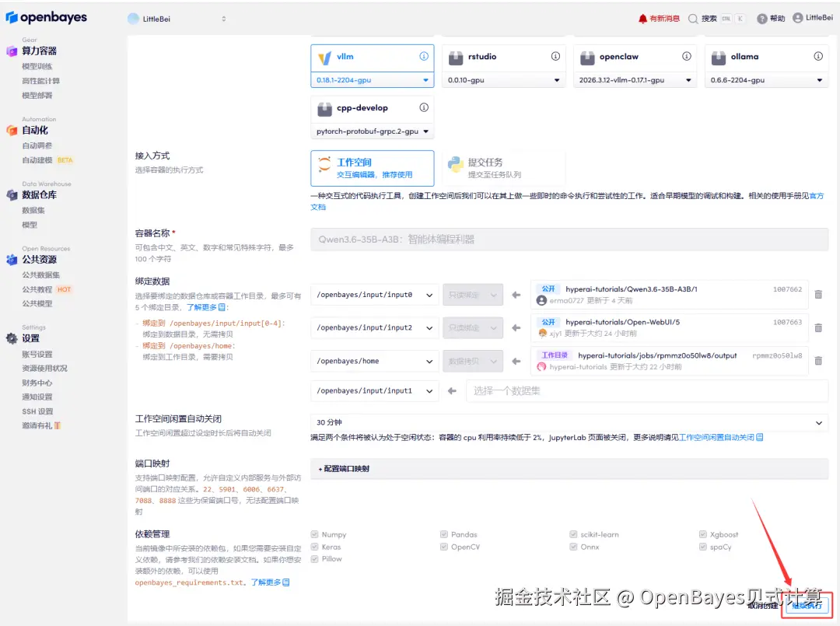The width and height of the screenshot is (840, 626).
Task: Open the rstudio version 0.0.10-gpu dropdown
Action: (x=503, y=80)
